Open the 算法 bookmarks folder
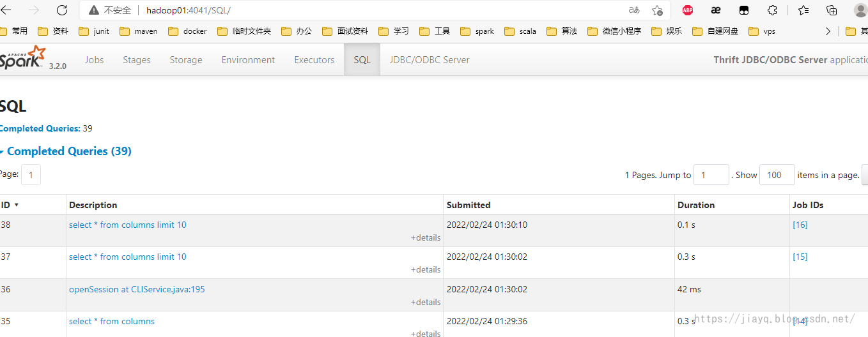 [x=562, y=31]
